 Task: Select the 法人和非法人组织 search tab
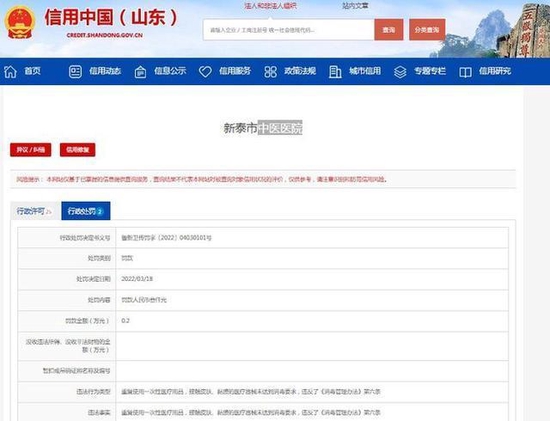click(x=270, y=6)
